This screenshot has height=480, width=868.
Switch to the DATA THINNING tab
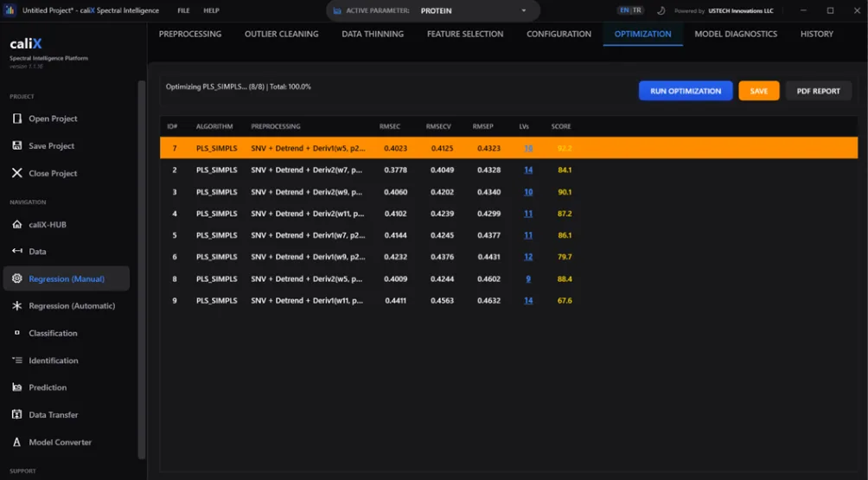coord(373,34)
